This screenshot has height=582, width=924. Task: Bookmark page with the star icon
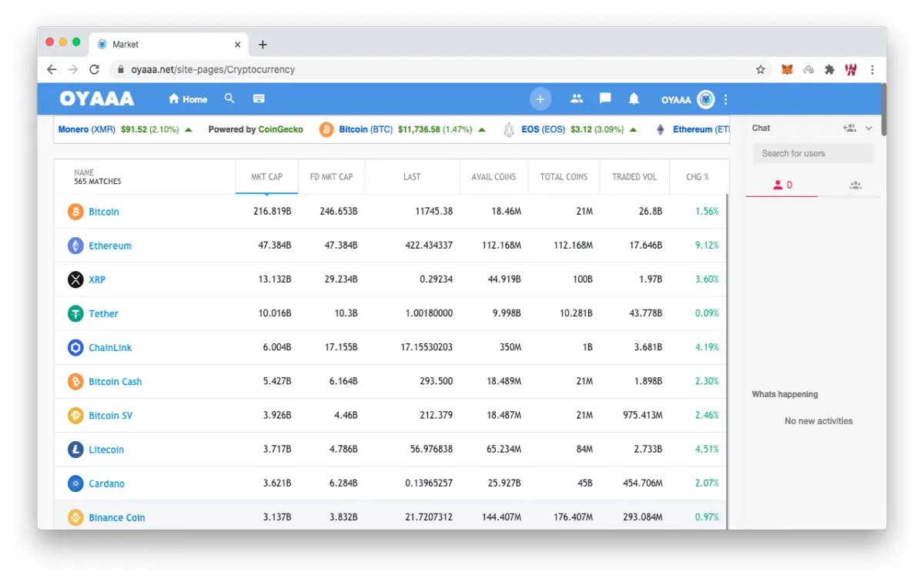coord(761,69)
